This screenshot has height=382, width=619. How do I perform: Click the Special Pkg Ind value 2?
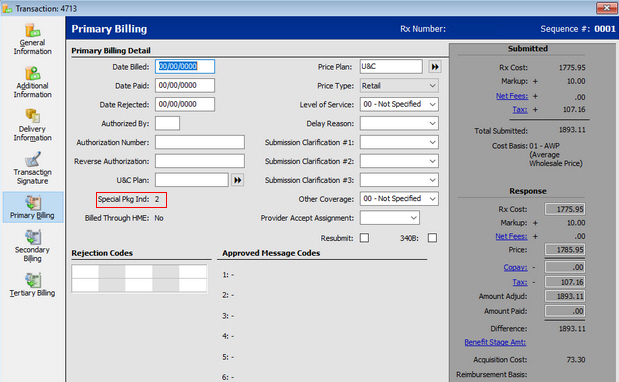(157, 199)
